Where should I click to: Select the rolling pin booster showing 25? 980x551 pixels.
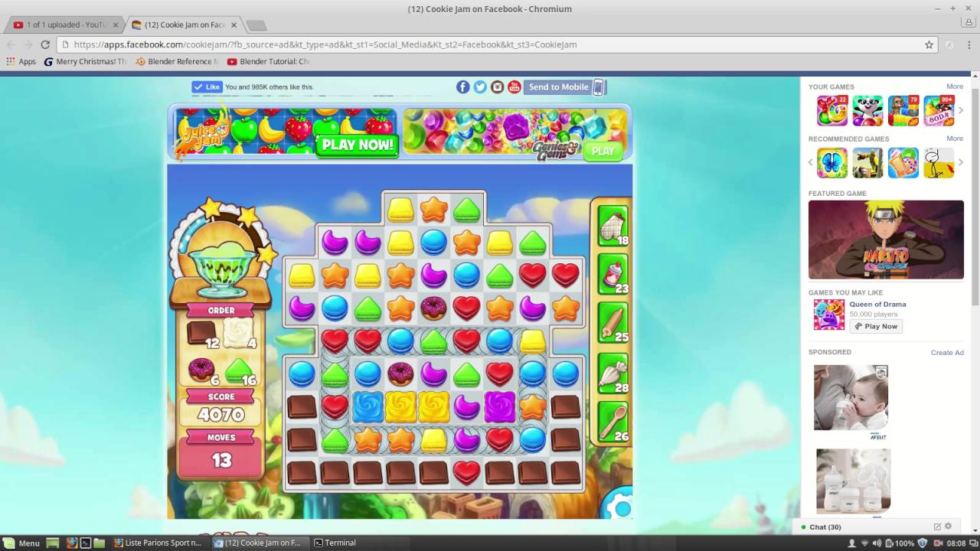click(612, 322)
